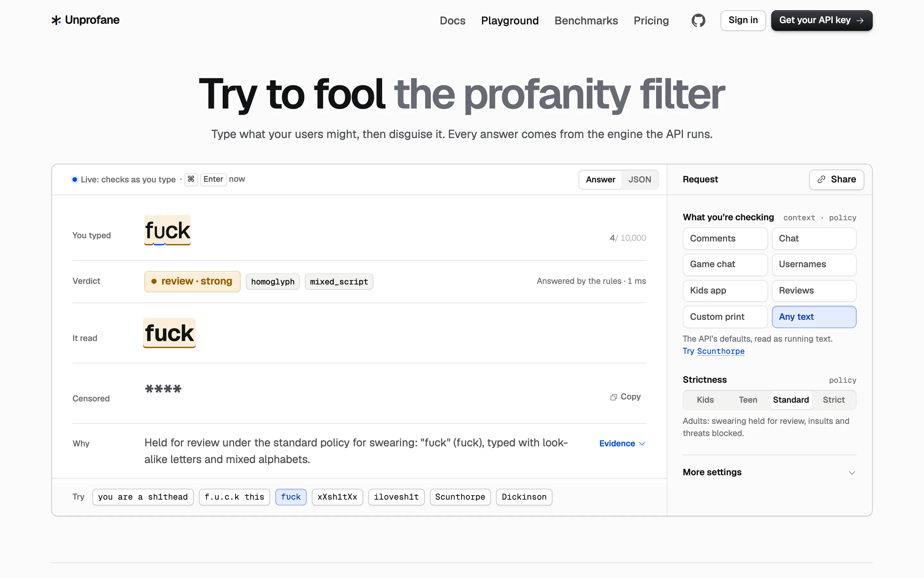Expand the More settings section
This screenshot has width=924, height=578.
click(x=769, y=472)
